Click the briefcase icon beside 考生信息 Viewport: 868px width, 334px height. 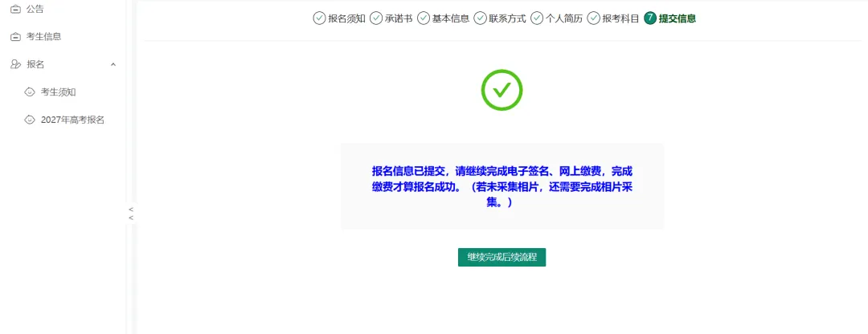pos(15,36)
